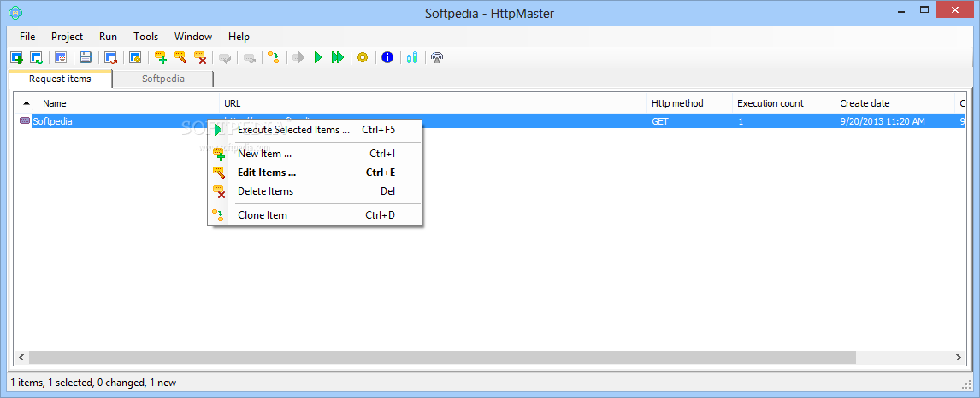Image resolution: width=980 pixels, height=398 pixels.
Task: Click the project window icon with cake
Action: 61,57
